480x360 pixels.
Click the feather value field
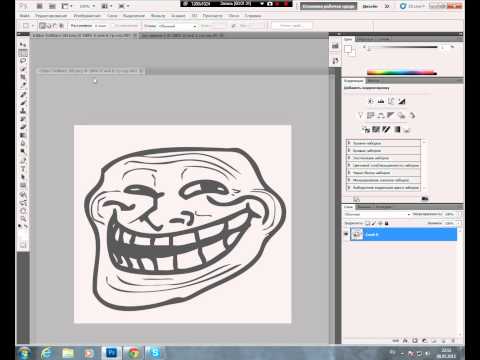[x=101, y=26]
